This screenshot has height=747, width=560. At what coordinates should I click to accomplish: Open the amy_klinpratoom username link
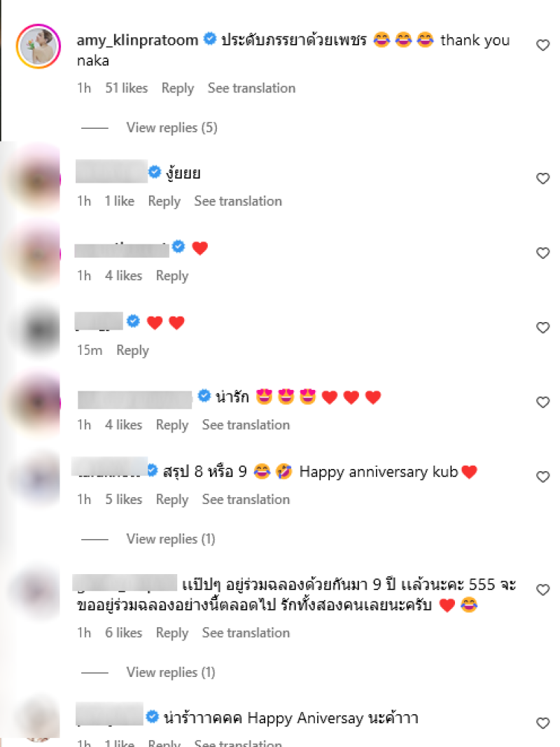(137, 40)
